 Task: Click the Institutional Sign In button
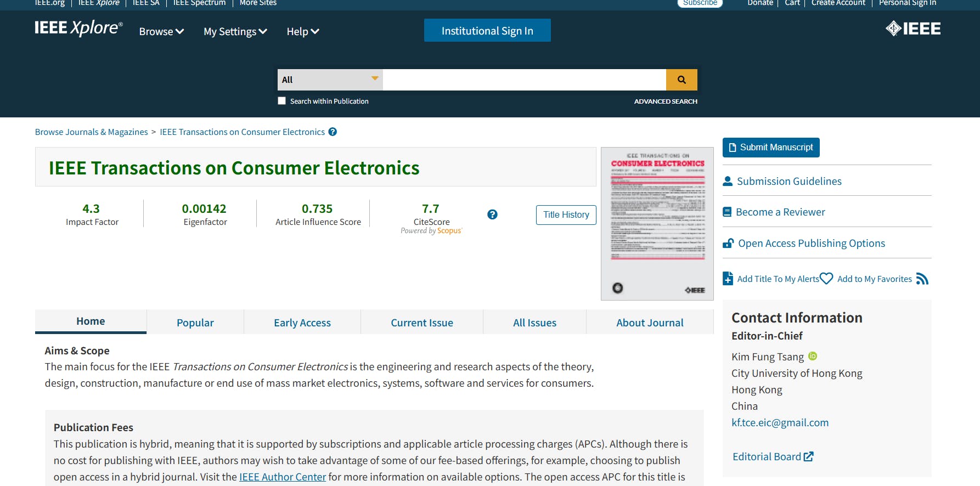[487, 31]
